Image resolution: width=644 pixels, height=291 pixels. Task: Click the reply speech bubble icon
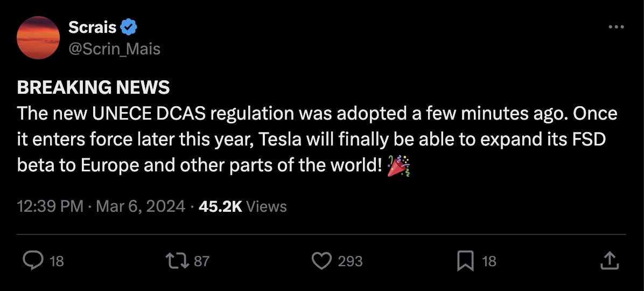33,261
